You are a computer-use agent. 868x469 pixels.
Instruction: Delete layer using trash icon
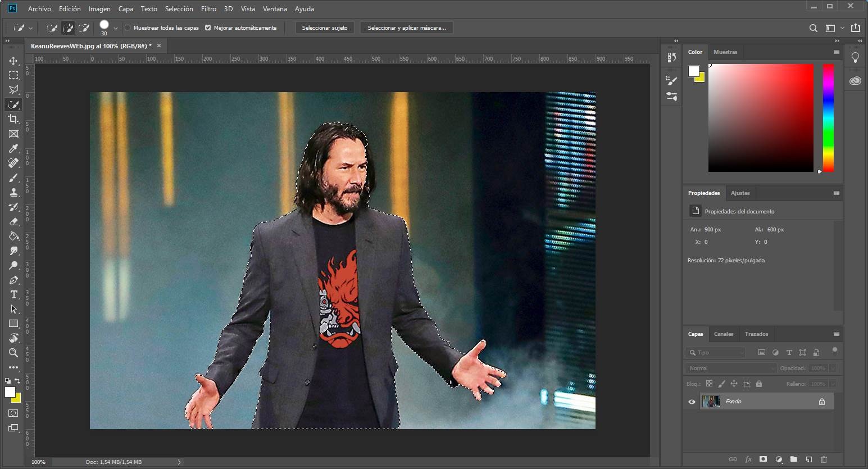click(824, 459)
